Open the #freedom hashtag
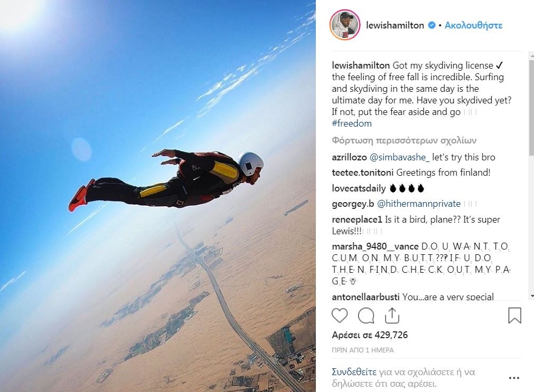The image size is (534, 392). 352,123
